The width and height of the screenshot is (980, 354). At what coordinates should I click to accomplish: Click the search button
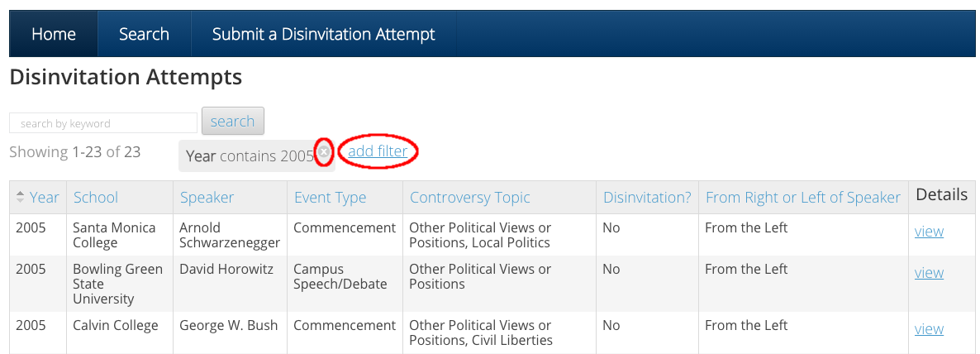tap(232, 121)
